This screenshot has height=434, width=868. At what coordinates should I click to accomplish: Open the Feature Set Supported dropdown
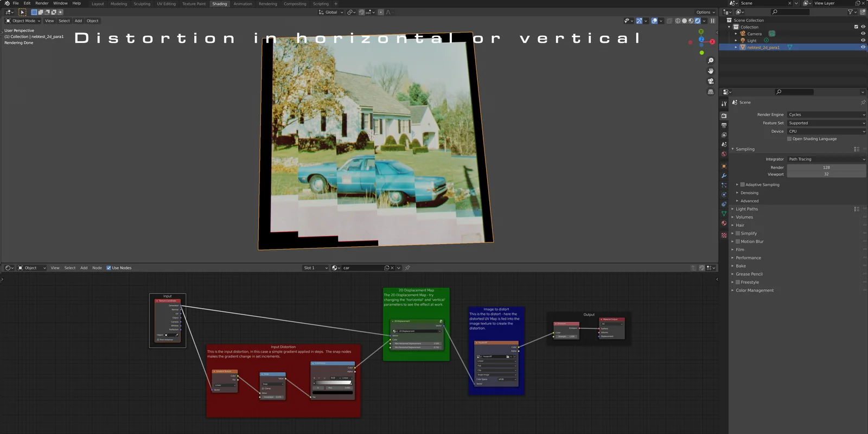tap(826, 123)
